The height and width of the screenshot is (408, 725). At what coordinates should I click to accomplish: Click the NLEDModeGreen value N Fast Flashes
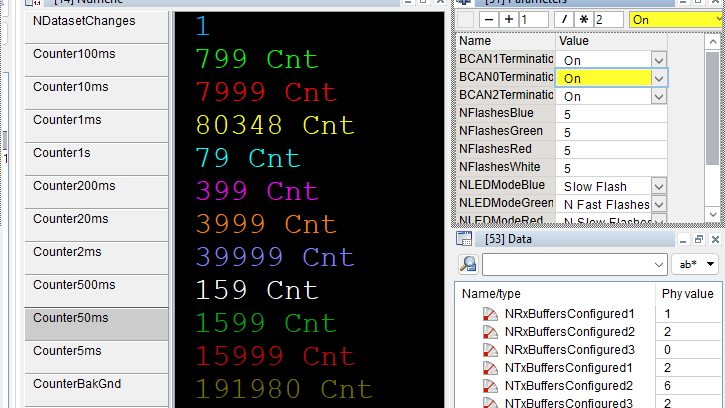pyautogui.click(x=607, y=204)
